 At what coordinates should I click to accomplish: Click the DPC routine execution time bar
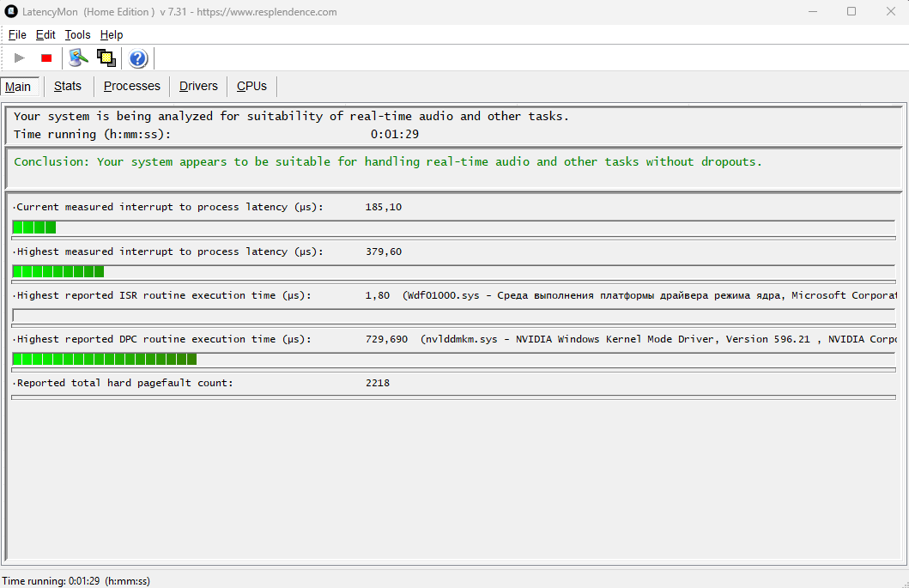(x=105, y=360)
